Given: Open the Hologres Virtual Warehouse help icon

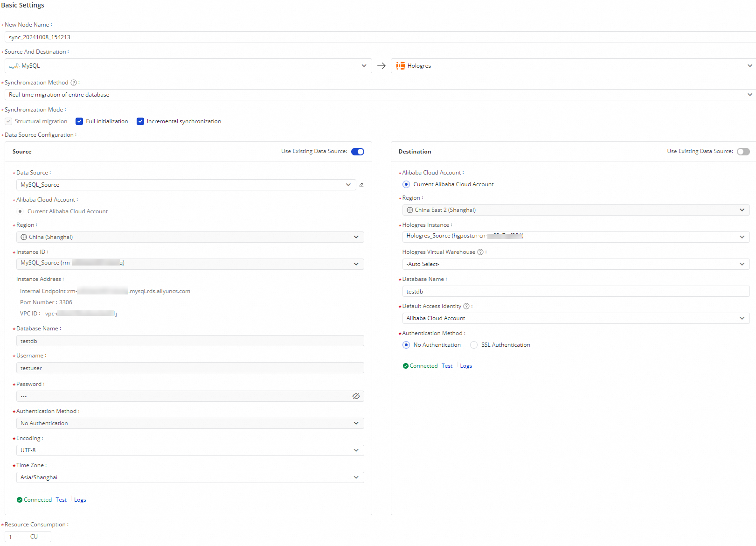Looking at the screenshot, I should [480, 252].
